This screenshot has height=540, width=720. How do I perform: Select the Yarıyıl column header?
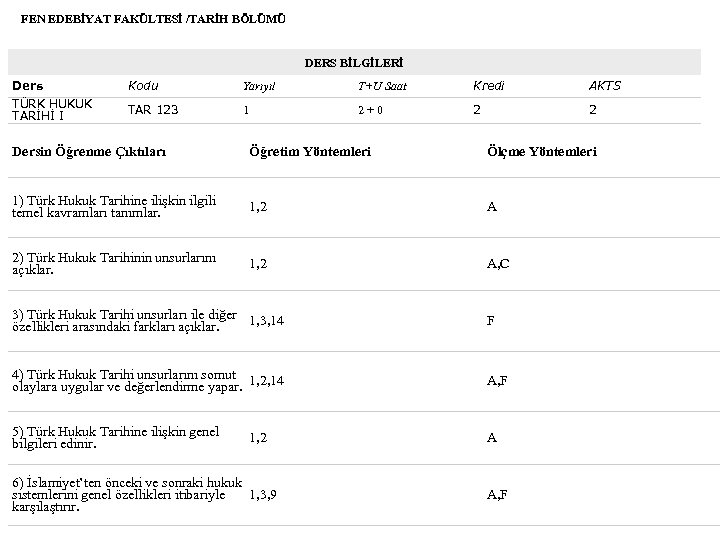pyautogui.click(x=259, y=86)
